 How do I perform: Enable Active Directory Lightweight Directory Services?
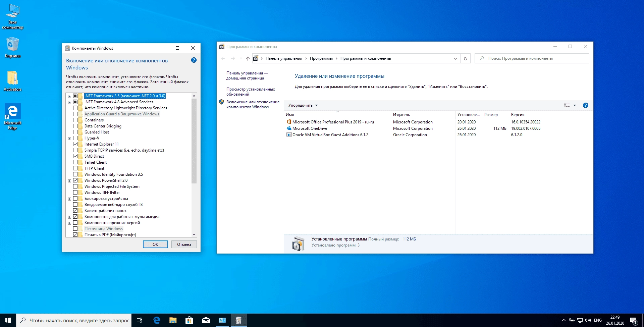(75, 108)
